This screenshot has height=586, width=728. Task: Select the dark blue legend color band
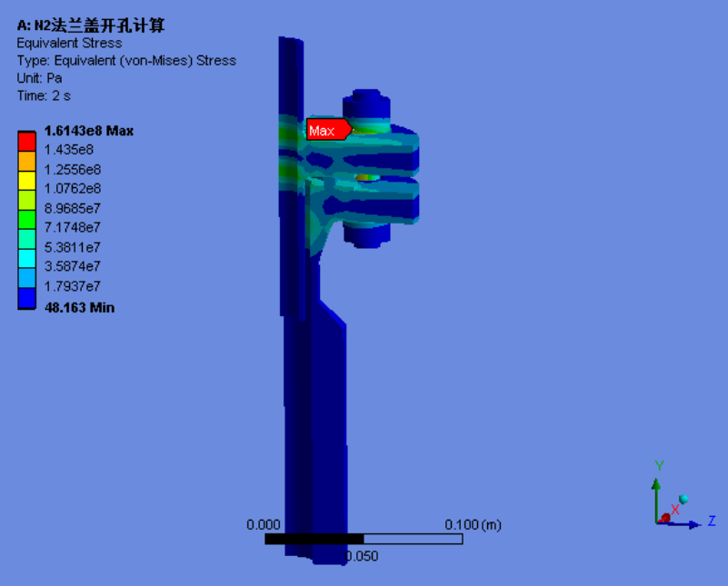pos(27,298)
